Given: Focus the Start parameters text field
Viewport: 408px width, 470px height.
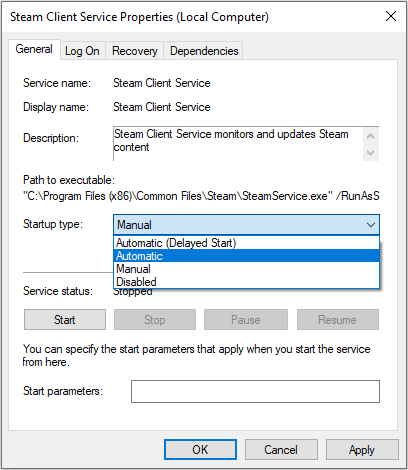Looking at the screenshot, I should 255,391.
